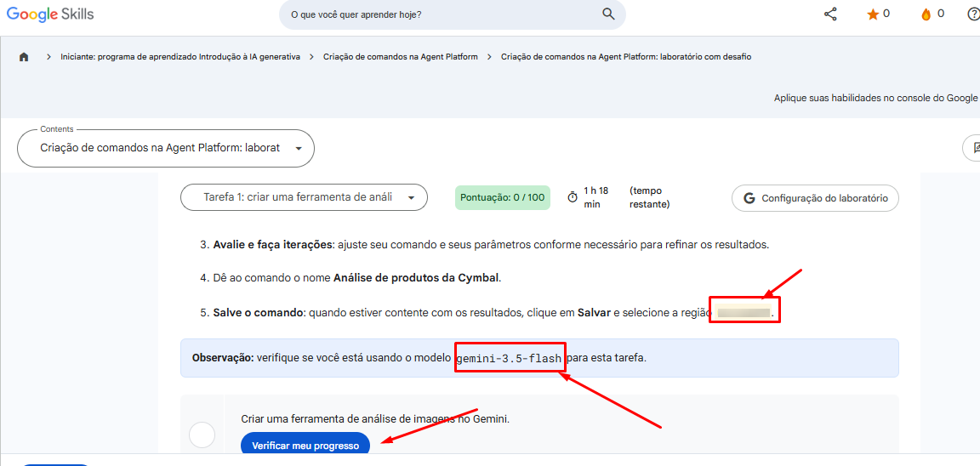This screenshot has height=466, width=980.
Task: Click the 'gemini-3.5-flash' model name text
Action: click(x=510, y=359)
